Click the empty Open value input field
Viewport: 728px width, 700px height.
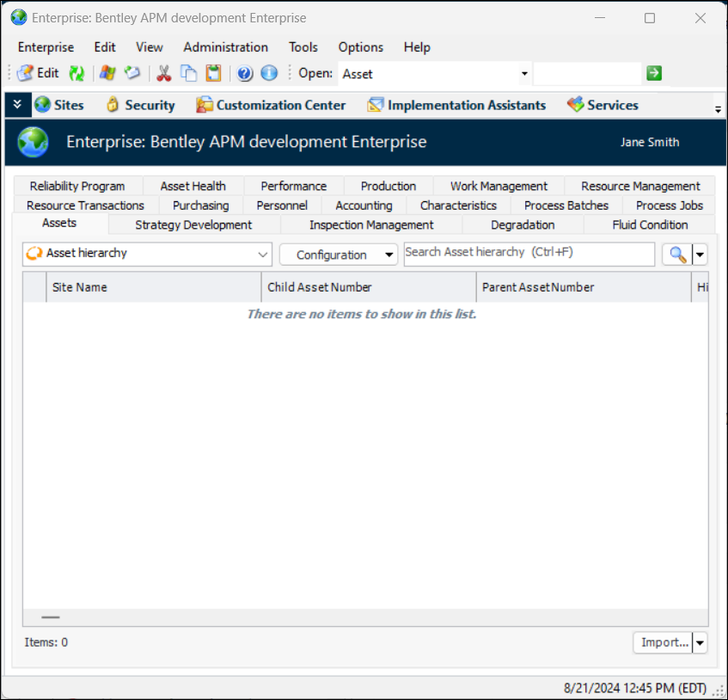coord(587,73)
